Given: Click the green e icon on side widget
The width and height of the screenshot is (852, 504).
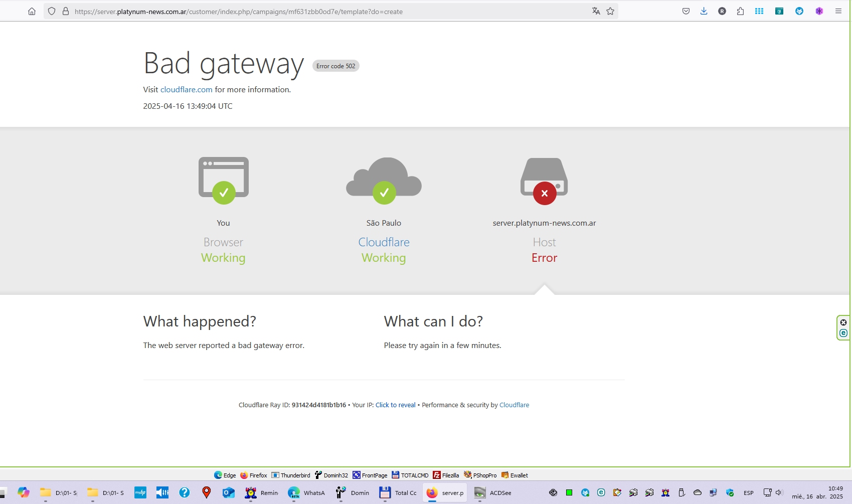Looking at the screenshot, I should click(x=843, y=333).
